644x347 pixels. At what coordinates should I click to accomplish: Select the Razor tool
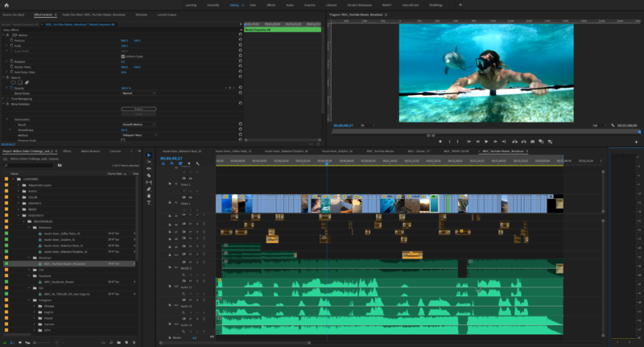(x=149, y=176)
